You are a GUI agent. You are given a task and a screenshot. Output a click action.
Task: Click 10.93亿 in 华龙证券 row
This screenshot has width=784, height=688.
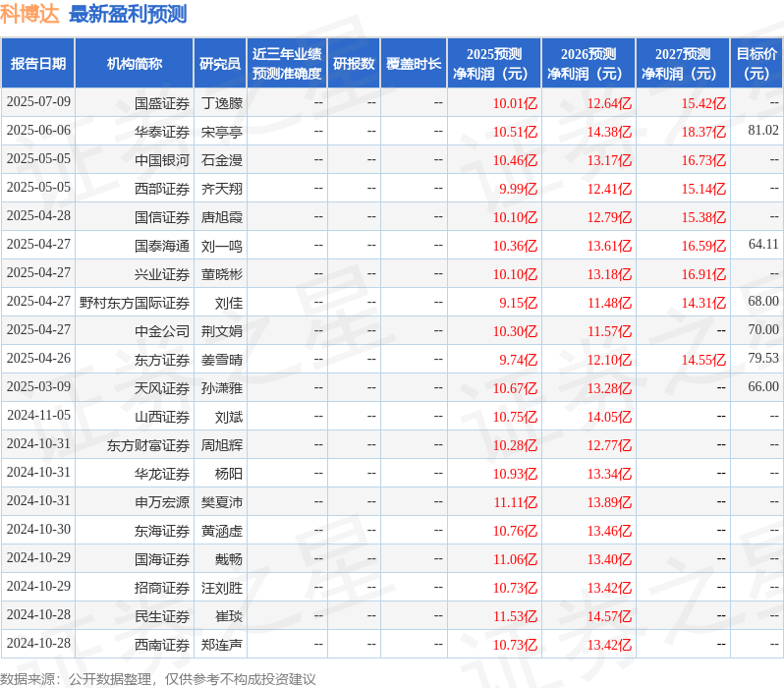point(515,474)
